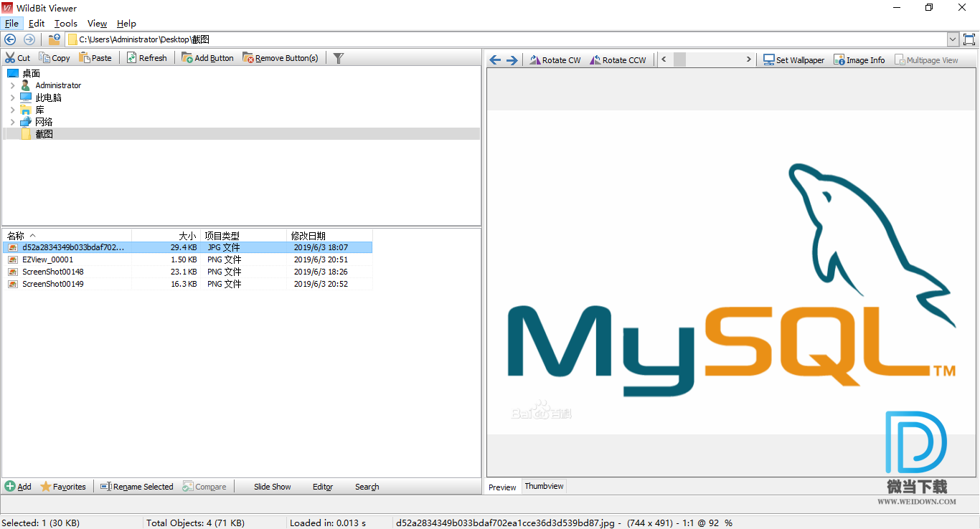The image size is (980, 529).
Task: Go to previous image arrow
Action: (495, 60)
